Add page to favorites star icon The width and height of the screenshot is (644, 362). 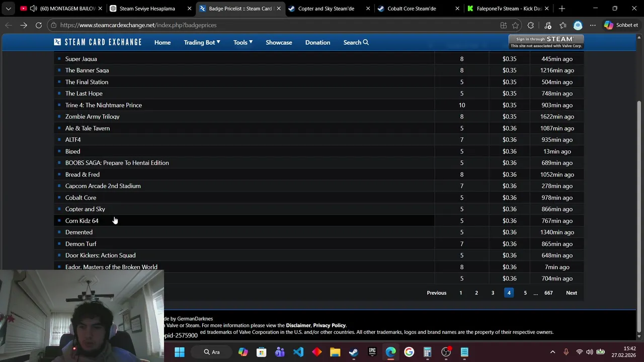(x=515, y=25)
